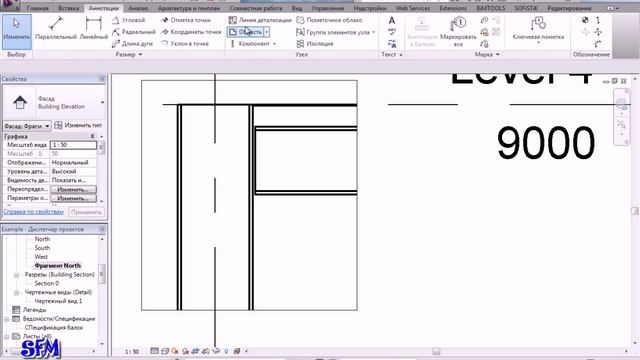Click the Изменить тип edit type icon

pyautogui.click(x=58, y=125)
